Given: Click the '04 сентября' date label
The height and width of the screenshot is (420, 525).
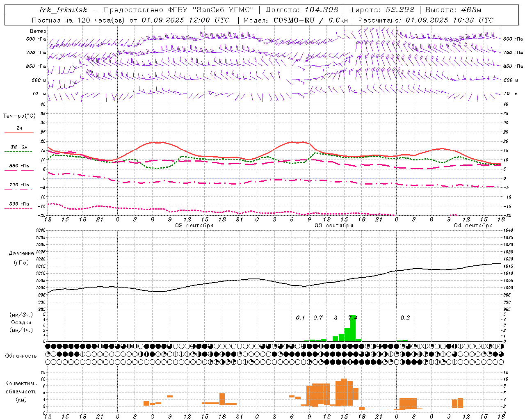Looking at the screenshot, I should click(x=473, y=226).
